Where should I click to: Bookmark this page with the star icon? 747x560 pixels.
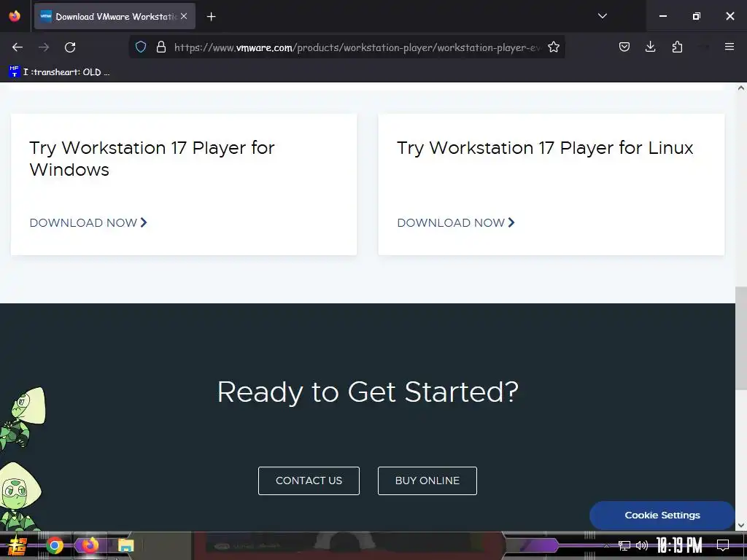tap(553, 47)
